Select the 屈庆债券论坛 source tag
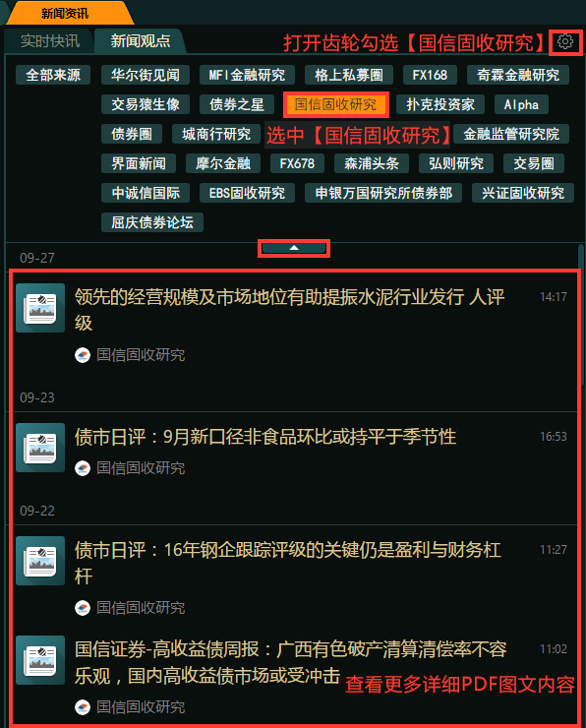The width and height of the screenshot is (586, 728). click(152, 222)
